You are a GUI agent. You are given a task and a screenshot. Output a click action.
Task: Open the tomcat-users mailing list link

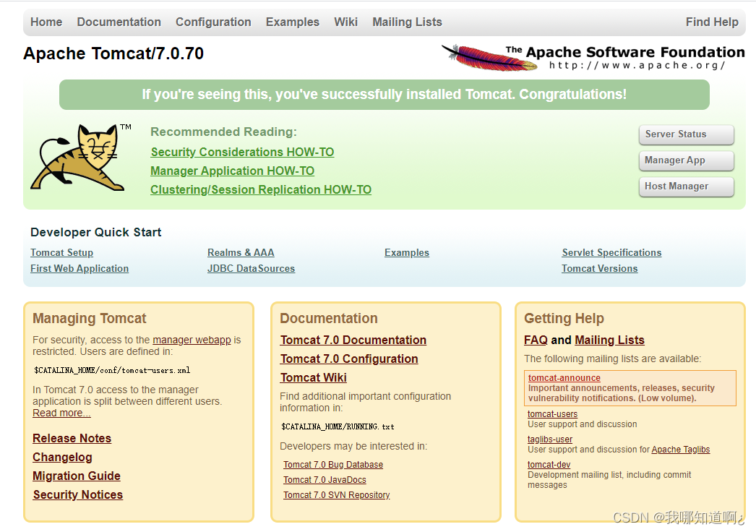pos(552,414)
